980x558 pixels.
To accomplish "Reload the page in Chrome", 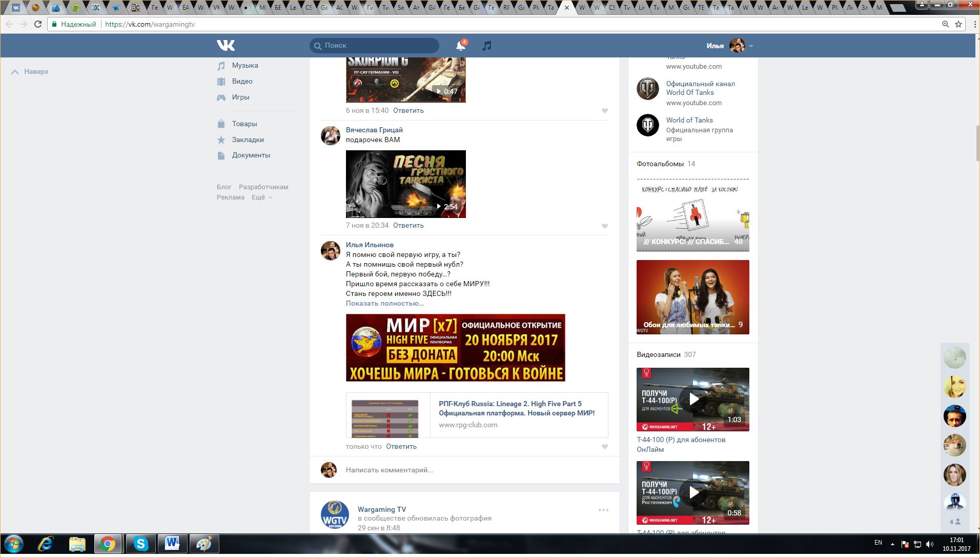I will tap(37, 24).
